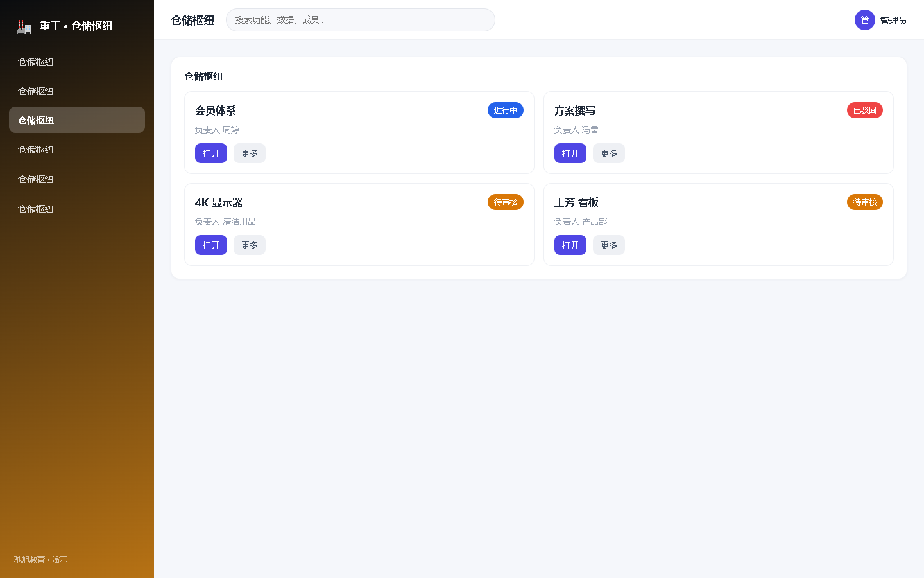
Task: Click the 王芳 看板 card title
Action: [576, 202]
